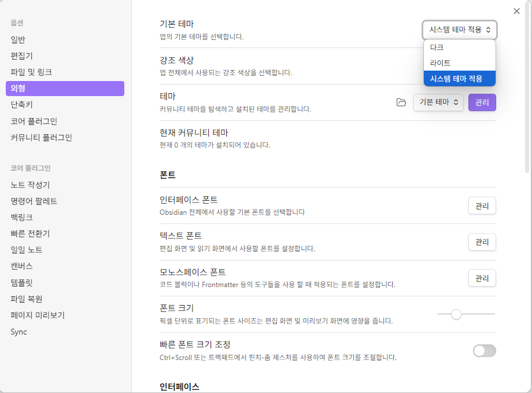Select 시스템 테마 적용 option

(459, 78)
